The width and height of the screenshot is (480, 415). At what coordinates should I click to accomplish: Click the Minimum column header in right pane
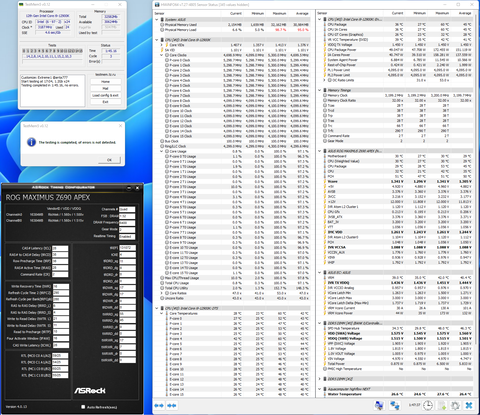[420, 13]
